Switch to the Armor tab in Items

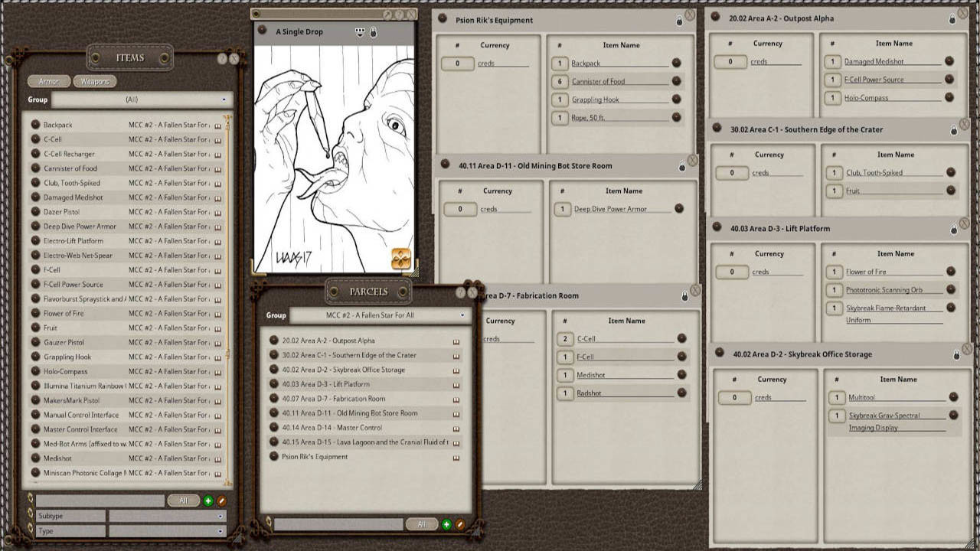click(48, 80)
